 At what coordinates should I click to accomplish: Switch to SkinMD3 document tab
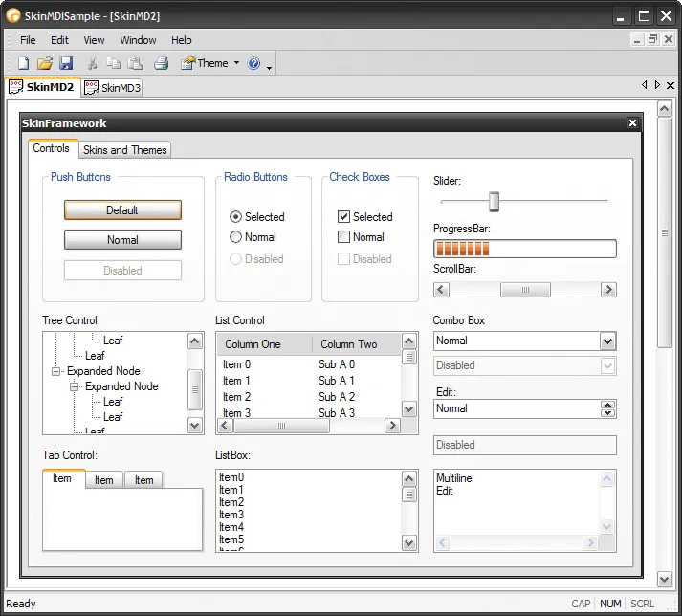pos(112,88)
